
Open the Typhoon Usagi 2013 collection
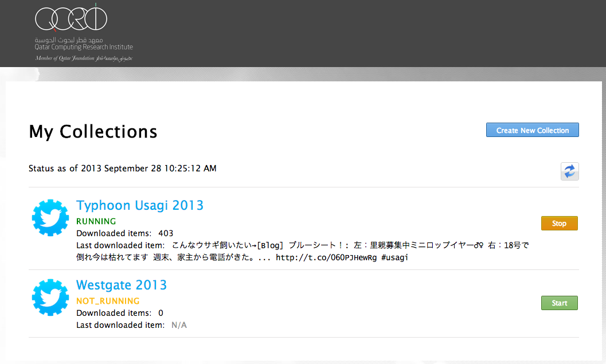139,205
